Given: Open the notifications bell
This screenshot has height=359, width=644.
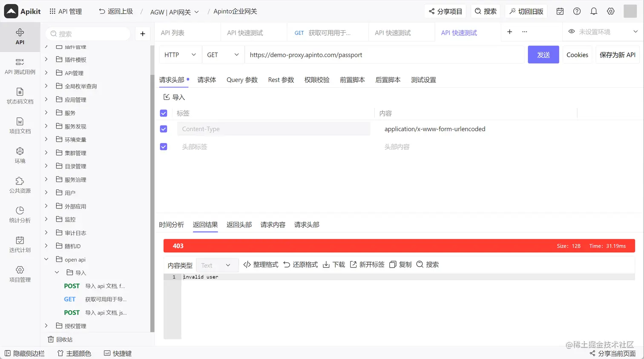Looking at the screenshot, I should (x=594, y=11).
